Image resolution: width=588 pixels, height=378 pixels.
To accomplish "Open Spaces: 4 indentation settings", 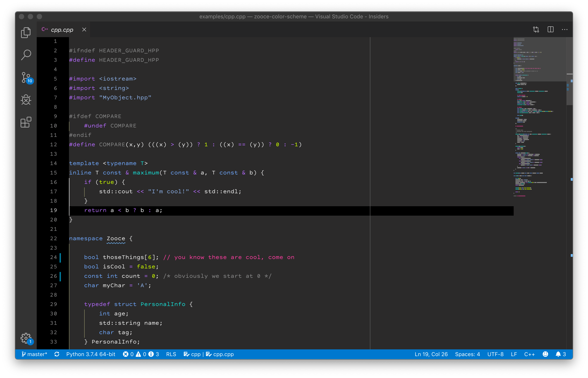I will click(467, 354).
